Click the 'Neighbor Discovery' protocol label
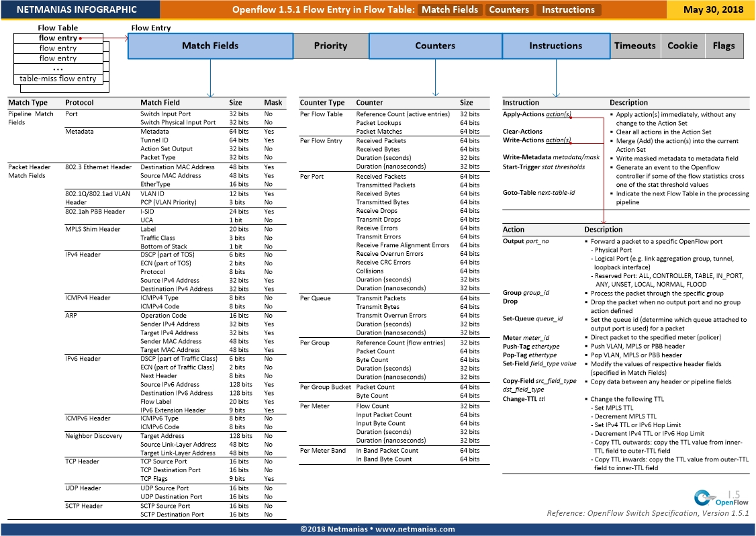 click(x=93, y=436)
